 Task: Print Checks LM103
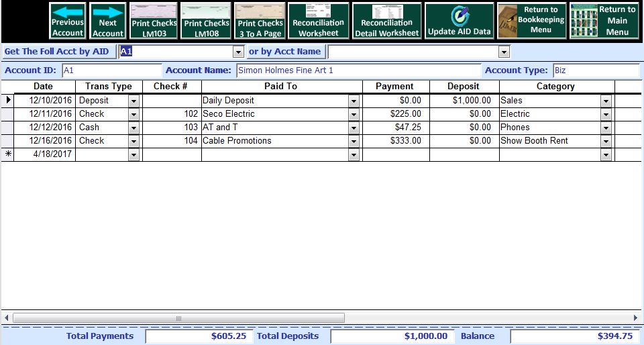click(x=154, y=21)
